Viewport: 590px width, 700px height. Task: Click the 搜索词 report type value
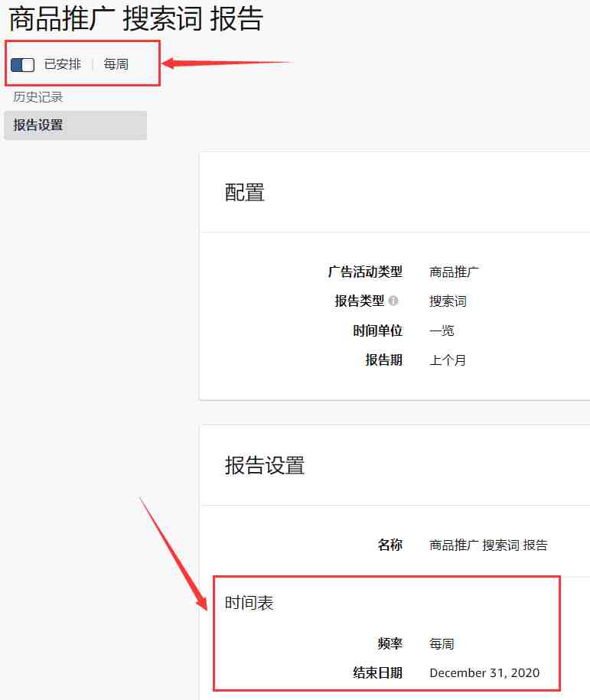coord(448,301)
